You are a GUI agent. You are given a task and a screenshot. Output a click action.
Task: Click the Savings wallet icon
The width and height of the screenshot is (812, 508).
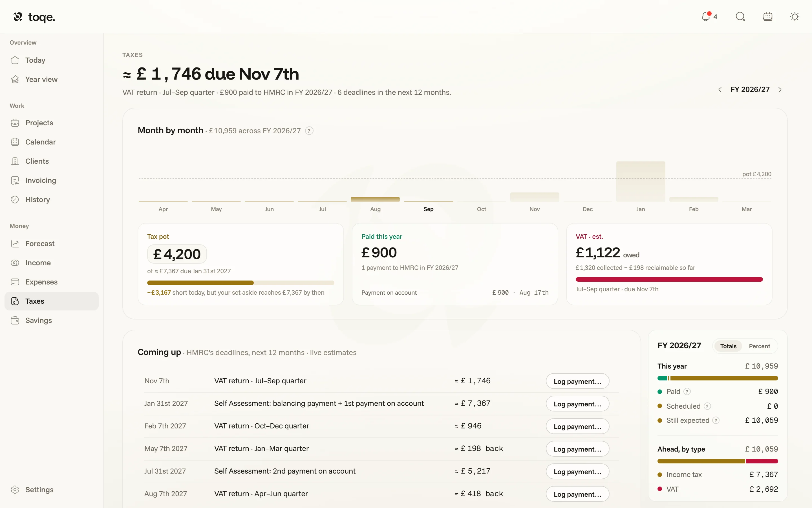point(15,321)
